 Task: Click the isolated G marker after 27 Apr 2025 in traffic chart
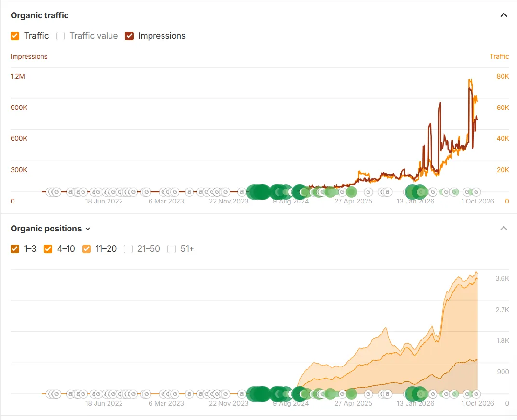click(368, 191)
